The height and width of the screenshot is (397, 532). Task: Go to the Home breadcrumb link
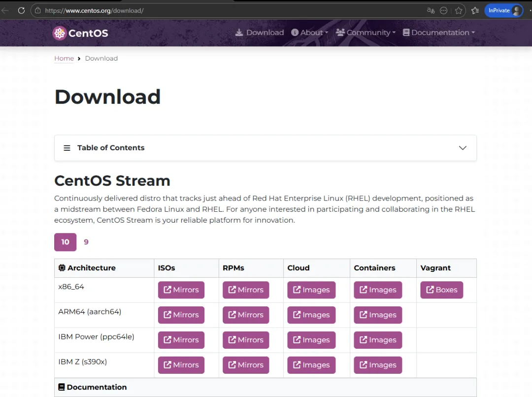[64, 58]
